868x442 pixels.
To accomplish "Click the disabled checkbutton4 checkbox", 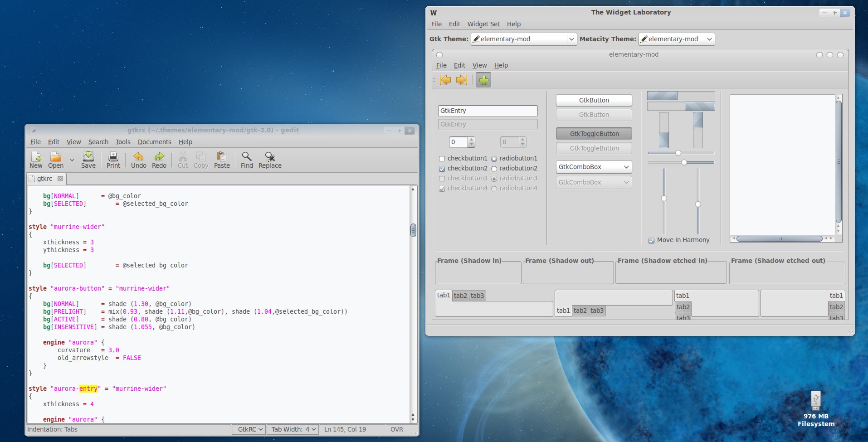I will point(442,189).
